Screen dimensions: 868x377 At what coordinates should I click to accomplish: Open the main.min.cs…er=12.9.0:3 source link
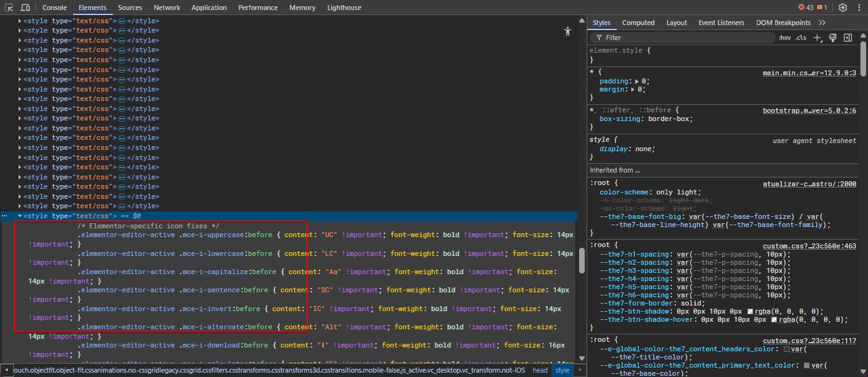click(x=809, y=73)
